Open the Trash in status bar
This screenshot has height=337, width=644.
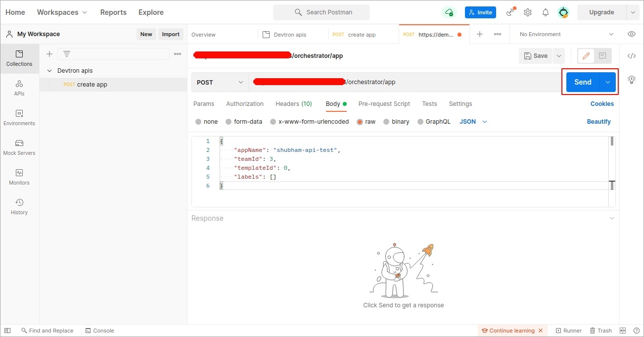point(600,331)
